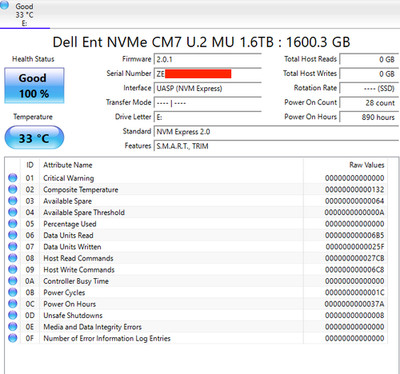The image size is (400, 374).
Task: Click status icon of Available Spare Threshold row
Action: (13, 212)
